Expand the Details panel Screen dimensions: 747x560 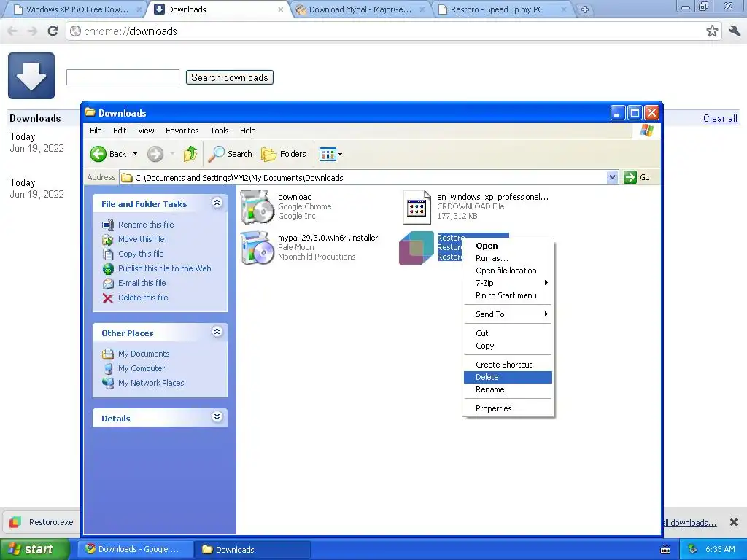(217, 417)
